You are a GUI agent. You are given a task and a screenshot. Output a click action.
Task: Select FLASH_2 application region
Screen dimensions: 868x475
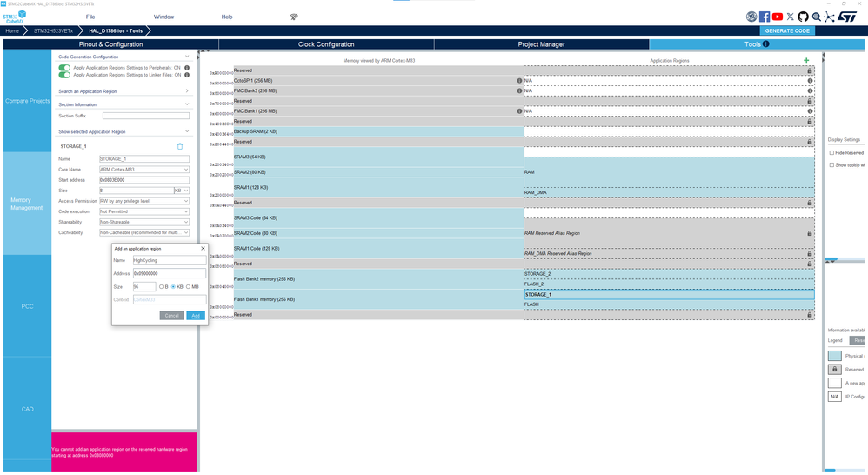[670, 284]
